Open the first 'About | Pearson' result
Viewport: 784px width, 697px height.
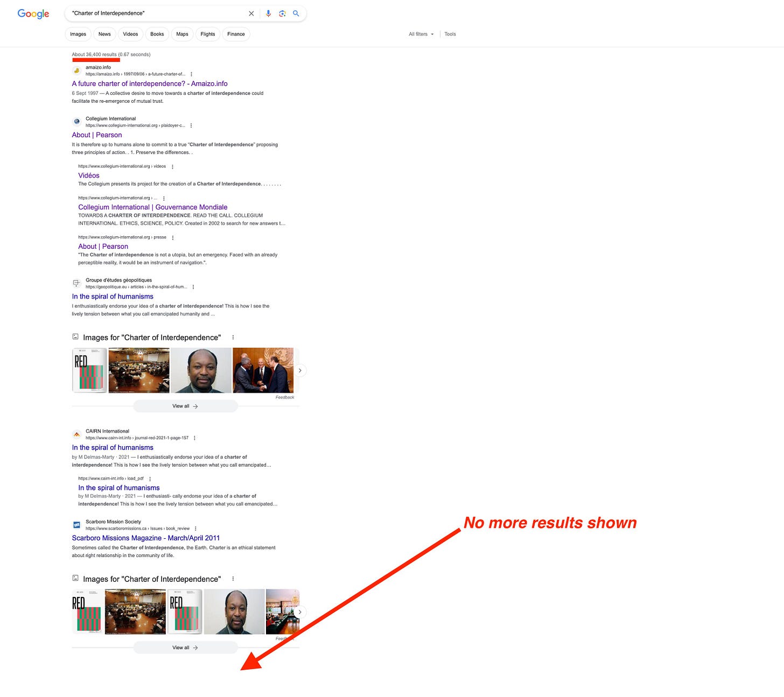point(97,135)
